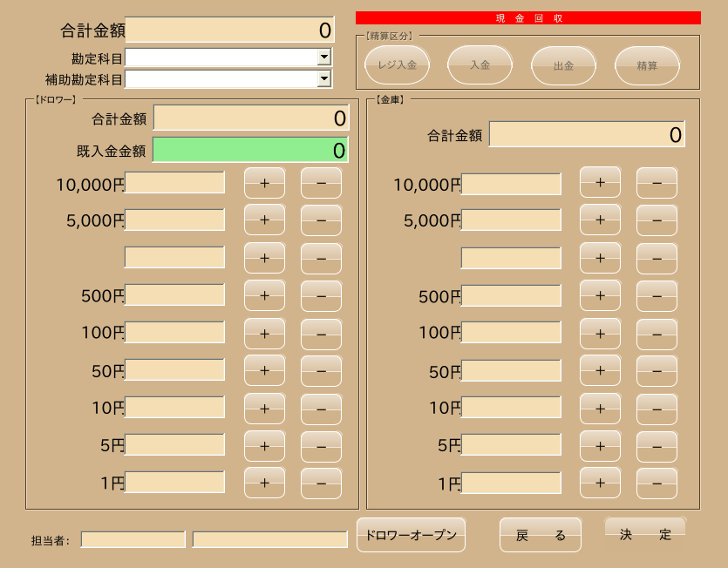Click the drawer 合計金額 total field
The height and width of the screenshot is (568, 728).
[x=251, y=118]
